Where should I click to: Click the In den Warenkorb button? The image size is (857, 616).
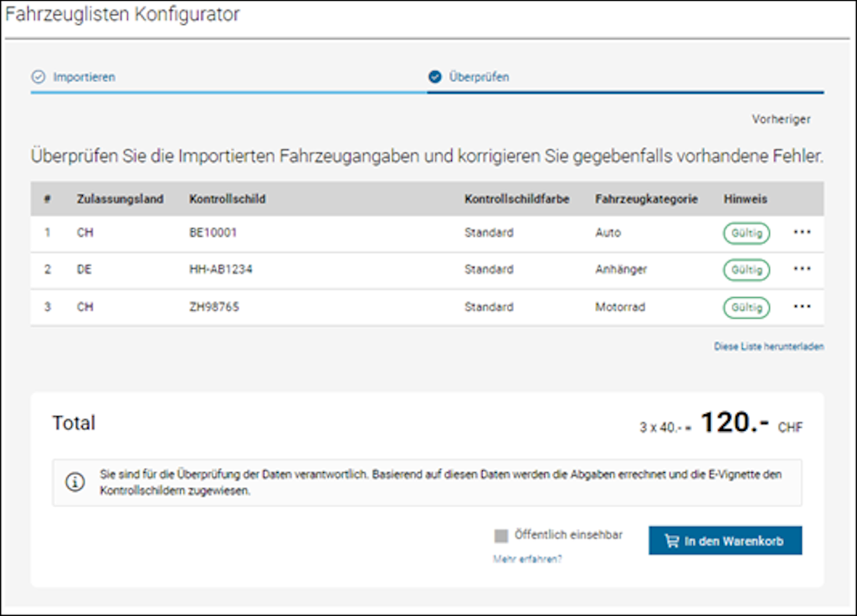(x=725, y=540)
